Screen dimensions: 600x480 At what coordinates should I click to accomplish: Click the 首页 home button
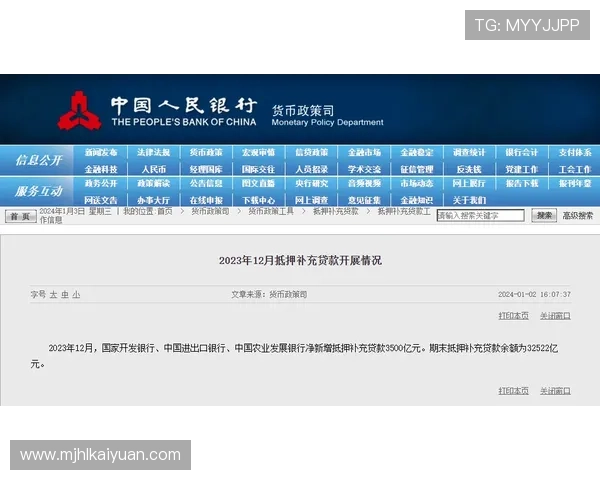click(21, 216)
